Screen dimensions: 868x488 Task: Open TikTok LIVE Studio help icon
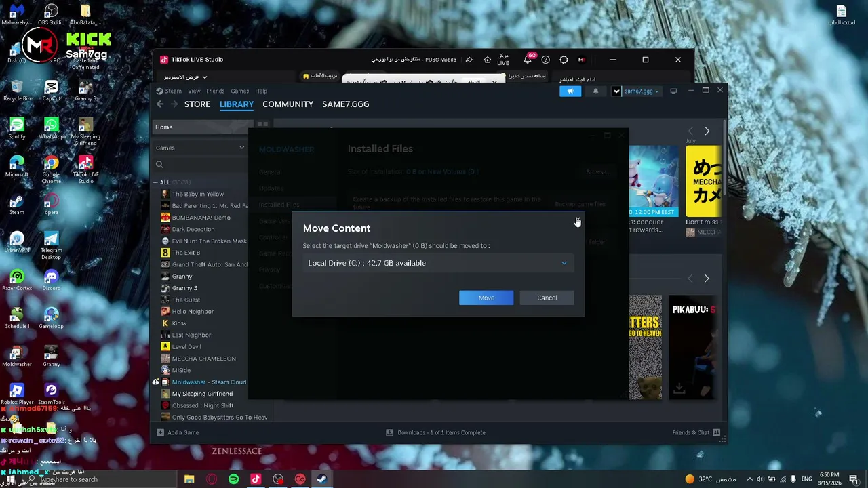(546, 60)
